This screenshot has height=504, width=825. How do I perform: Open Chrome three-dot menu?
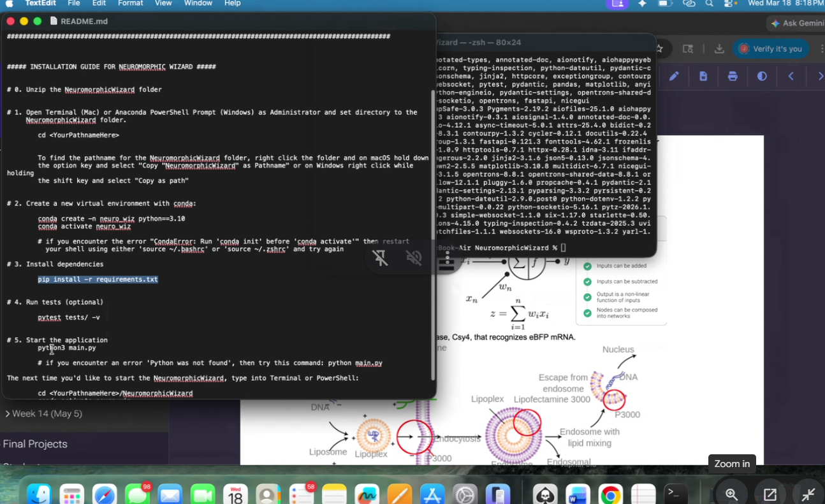[x=821, y=48]
